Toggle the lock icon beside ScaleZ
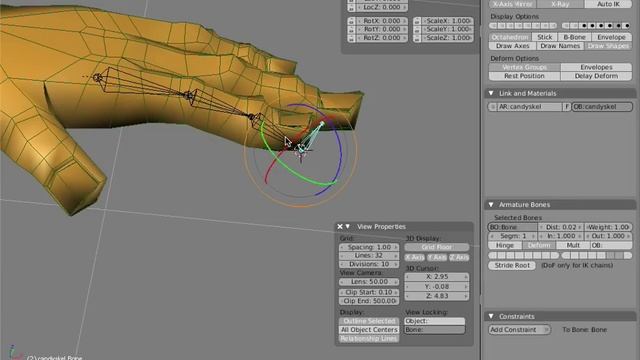Screen dimensions: 640x360 (417, 38)
